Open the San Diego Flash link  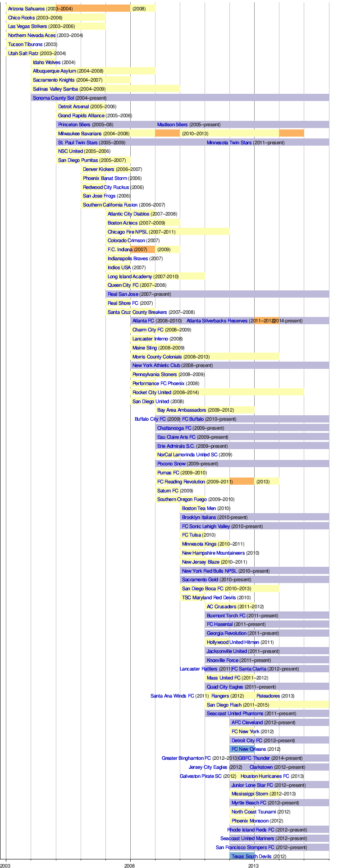pos(224,705)
